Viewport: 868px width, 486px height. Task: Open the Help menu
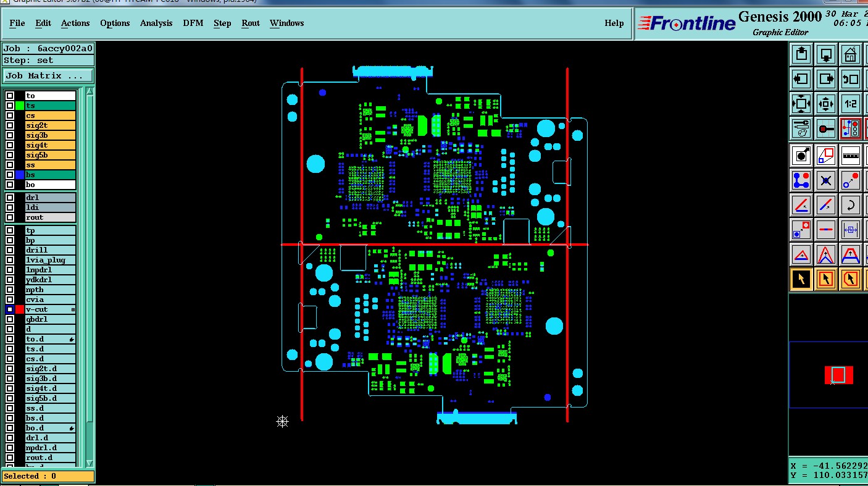point(614,23)
